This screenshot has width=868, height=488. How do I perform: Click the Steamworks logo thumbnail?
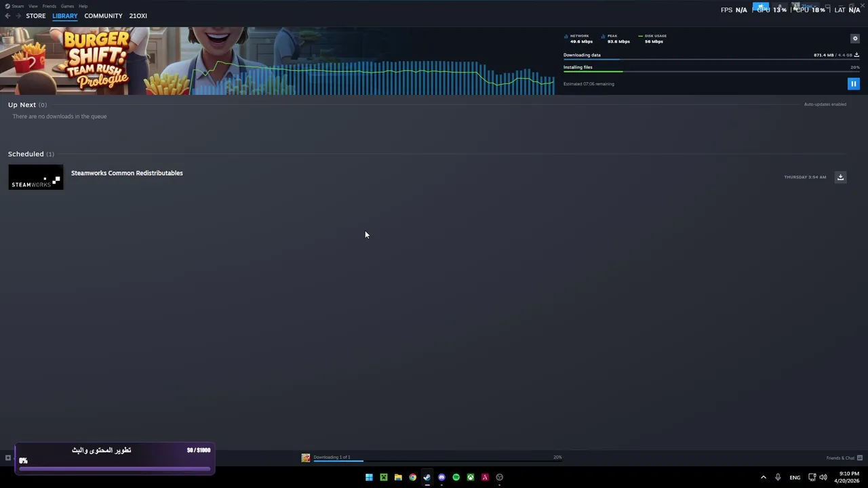pos(36,177)
